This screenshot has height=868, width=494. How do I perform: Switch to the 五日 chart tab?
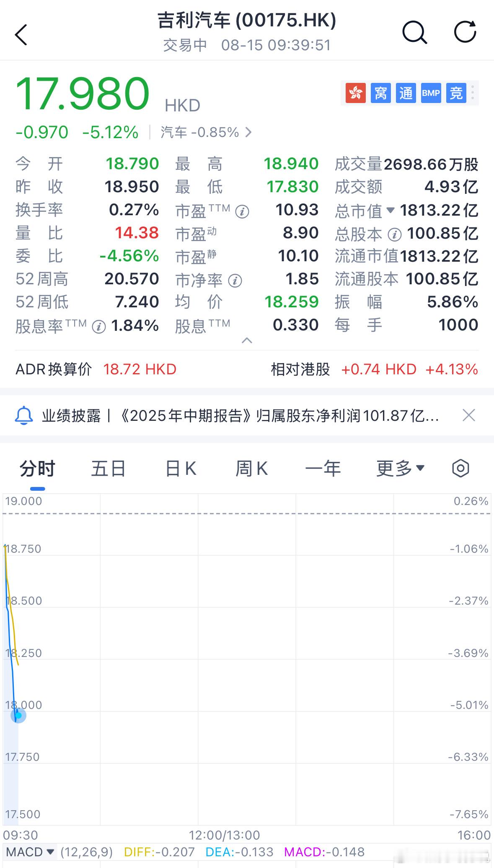(109, 468)
